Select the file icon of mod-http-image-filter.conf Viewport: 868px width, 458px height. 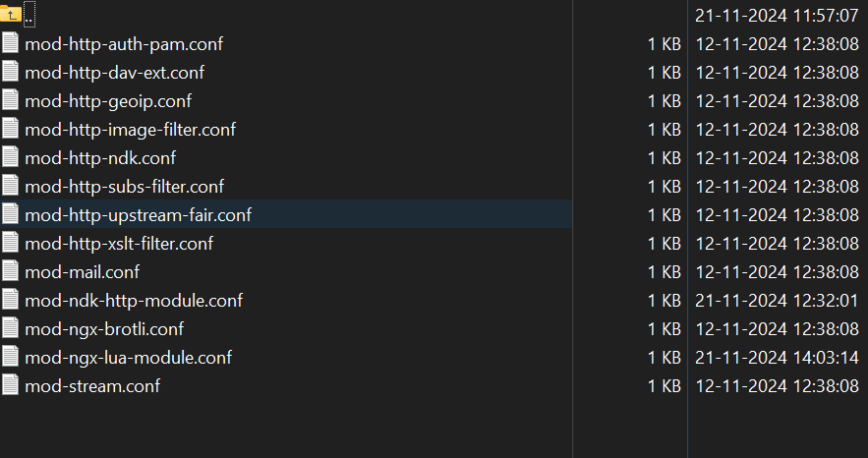10,129
